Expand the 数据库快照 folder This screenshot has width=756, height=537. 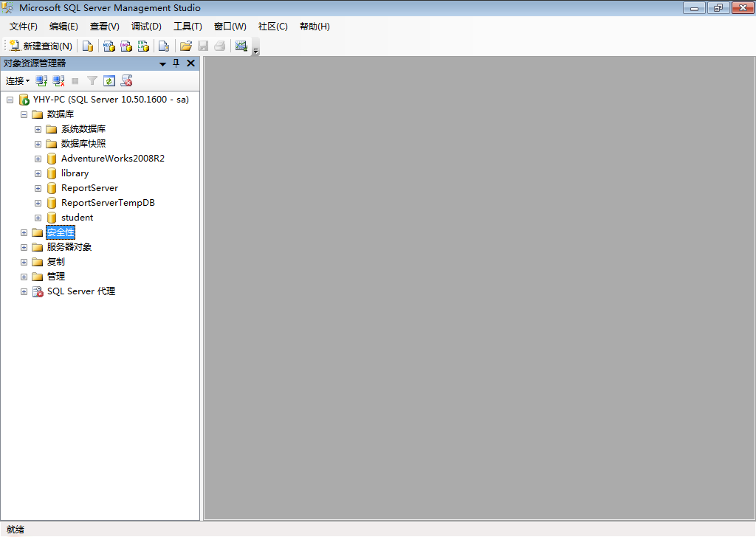[x=38, y=144]
